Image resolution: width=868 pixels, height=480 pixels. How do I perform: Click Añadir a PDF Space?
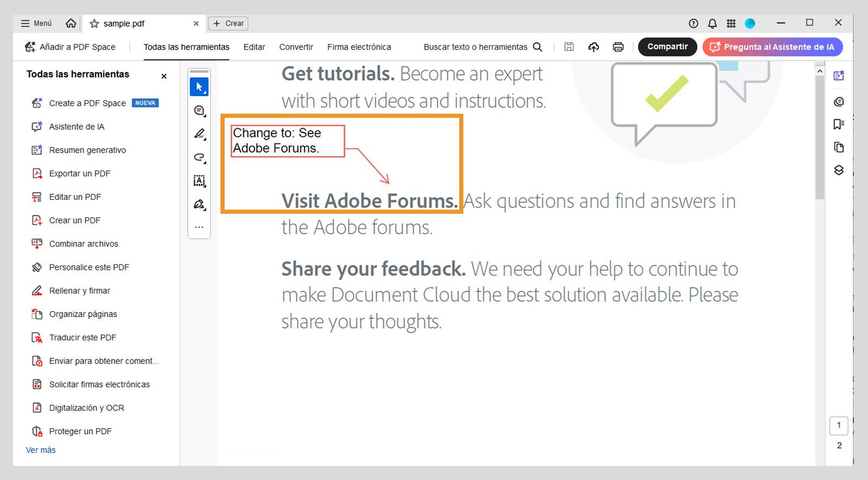click(70, 47)
